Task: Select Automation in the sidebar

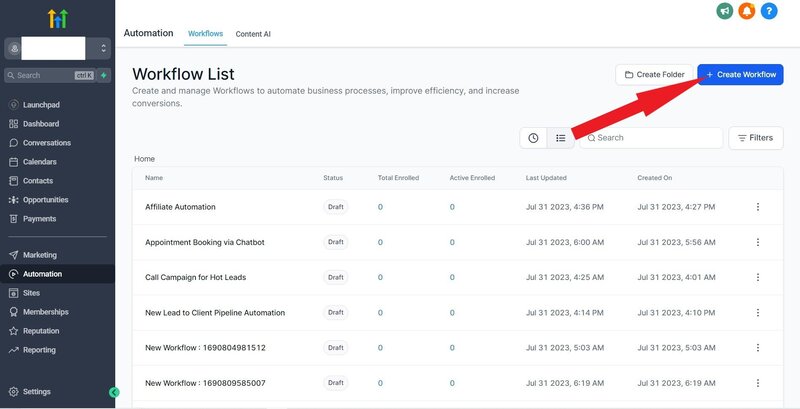Action: 57,274
